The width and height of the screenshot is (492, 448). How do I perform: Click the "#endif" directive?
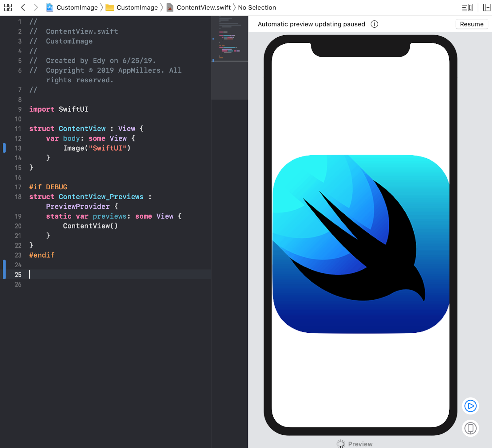point(42,255)
